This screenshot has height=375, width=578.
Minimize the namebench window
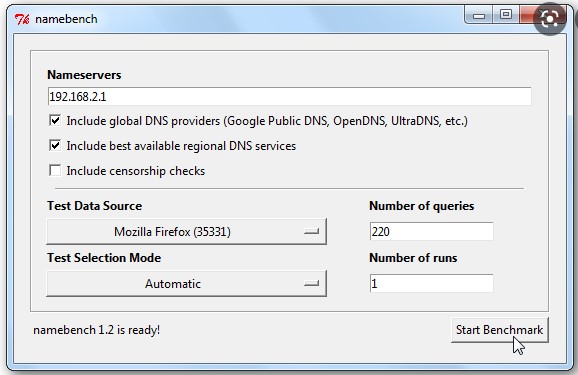pyautogui.click(x=479, y=15)
